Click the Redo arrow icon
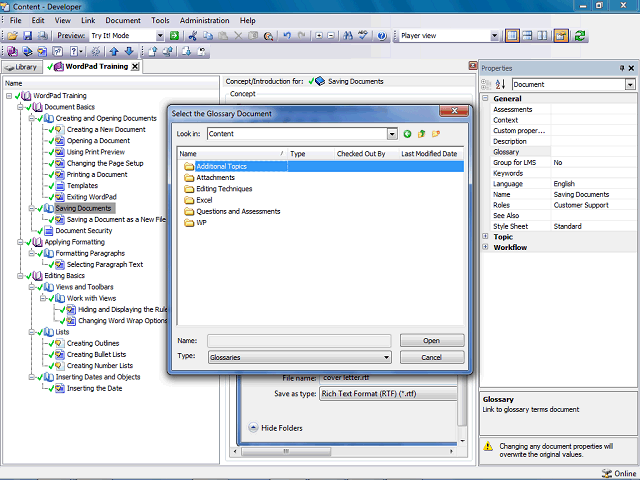This screenshot has width=640, height=480. pos(302,36)
